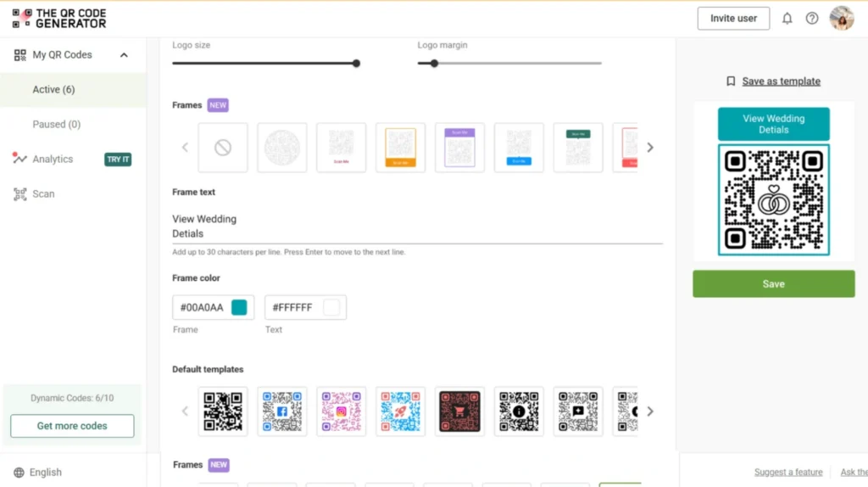Select the circular frame style

(x=281, y=148)
